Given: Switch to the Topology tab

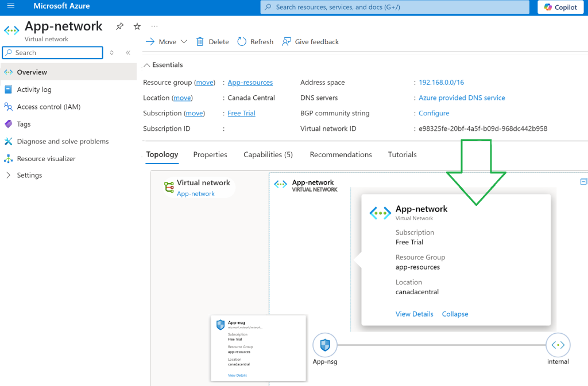Looking at the screenshot, I should pyautogui.click(x=162, y=155).
